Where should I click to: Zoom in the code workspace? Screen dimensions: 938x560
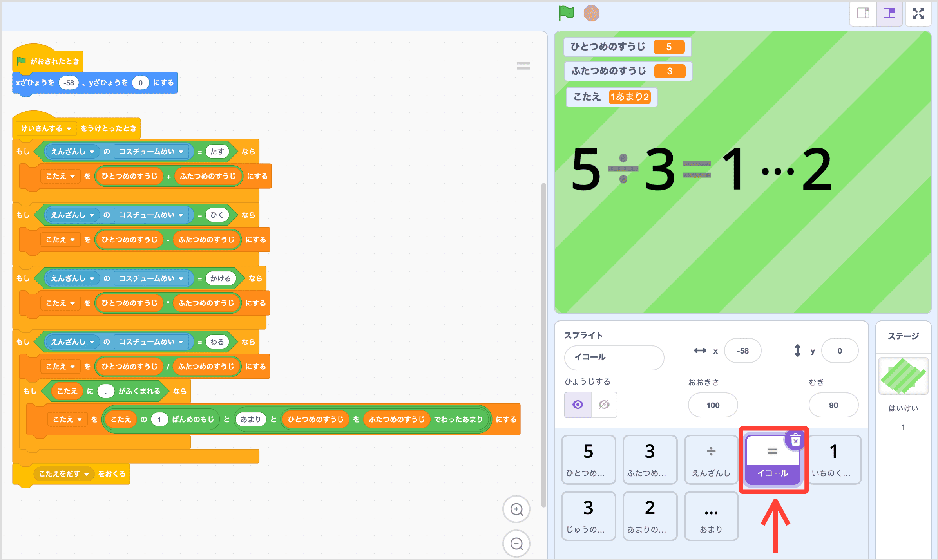pos(516,509)
